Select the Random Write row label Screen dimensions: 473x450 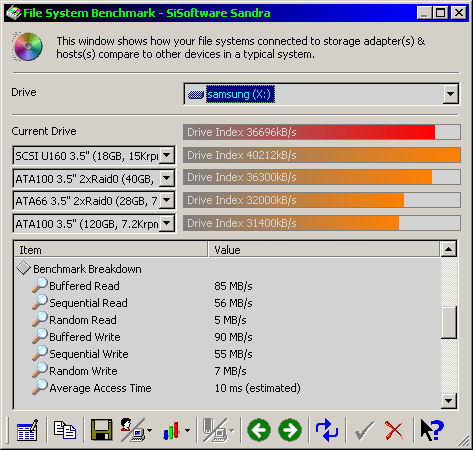83,371
